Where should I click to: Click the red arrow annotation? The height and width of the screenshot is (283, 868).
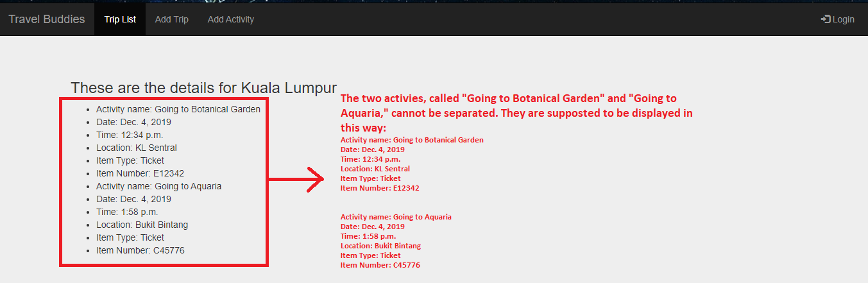pyautogui.click(x=296, y=180)
